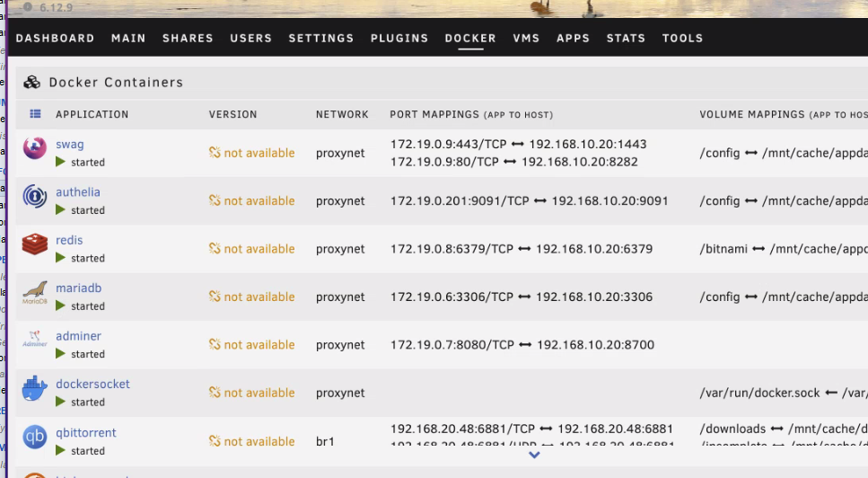Click the green started arrow under swag
Image resolution: width=868 pixels, height=478 pixels.
click(x=60, y=162)
